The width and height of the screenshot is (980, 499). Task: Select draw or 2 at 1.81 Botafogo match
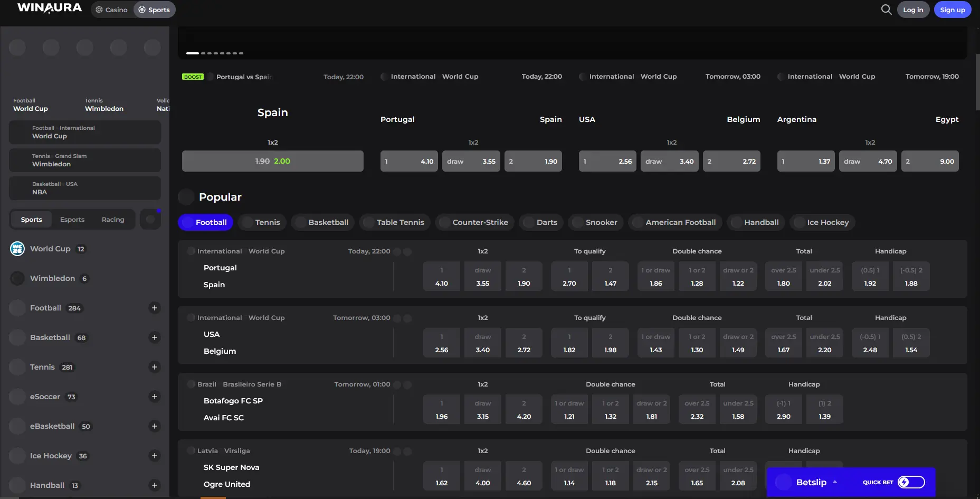pyautogui.click(x=652, y=409)
